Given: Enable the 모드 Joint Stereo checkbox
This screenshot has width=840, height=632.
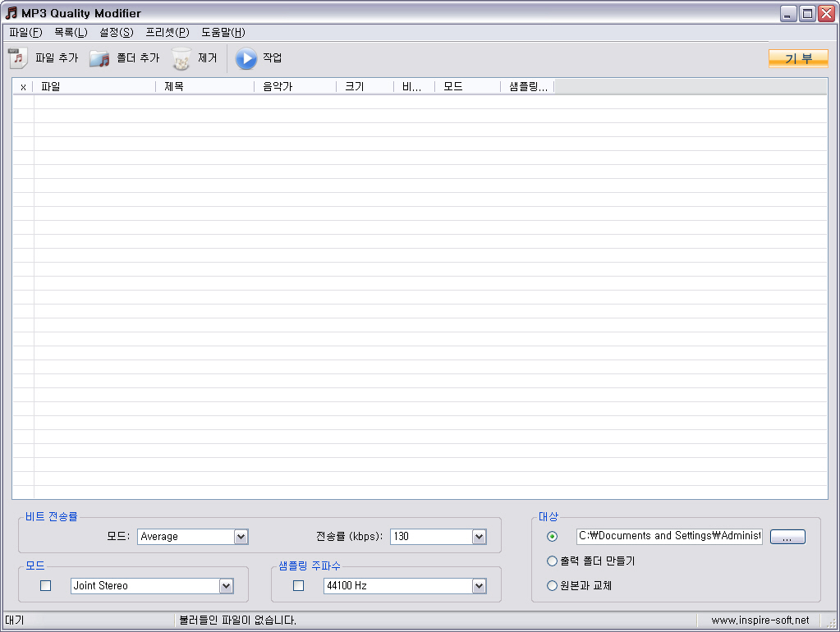Looking at the screenshot, I should [45, 586].
